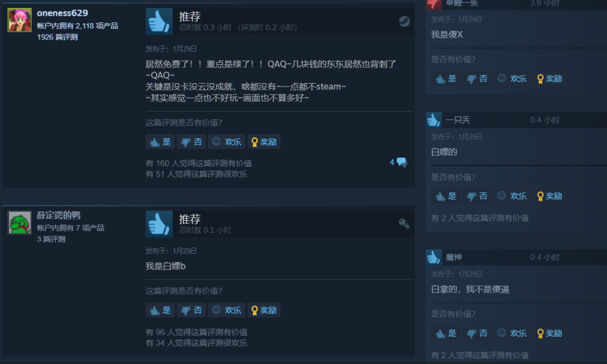Click the Steam logo icon on oneness629's review
Screen dimensions: 607x364
point(404,21)
